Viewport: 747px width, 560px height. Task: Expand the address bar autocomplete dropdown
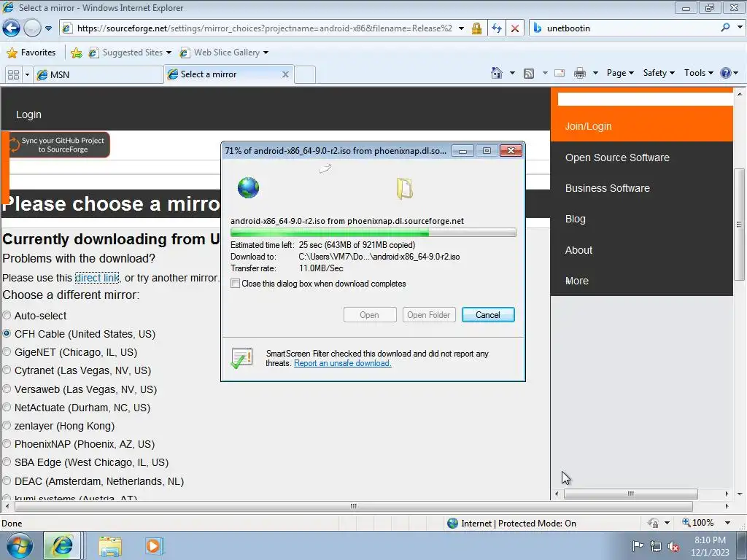tap(461, 28)
